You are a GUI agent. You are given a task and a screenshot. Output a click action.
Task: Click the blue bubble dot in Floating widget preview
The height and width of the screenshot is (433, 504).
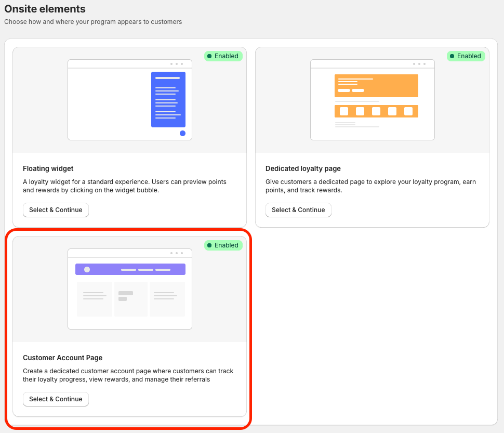coord(182,133)
